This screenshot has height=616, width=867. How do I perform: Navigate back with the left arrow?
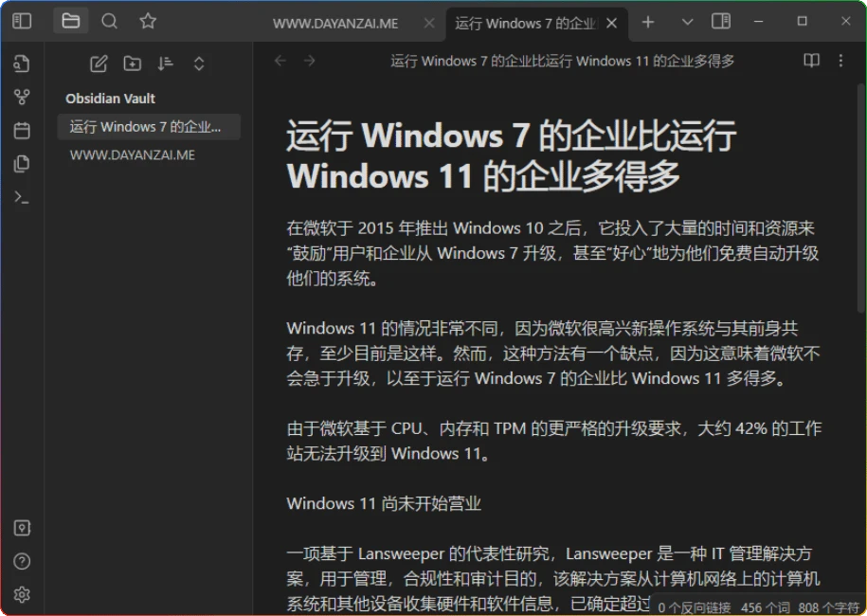tap(280, 60)
